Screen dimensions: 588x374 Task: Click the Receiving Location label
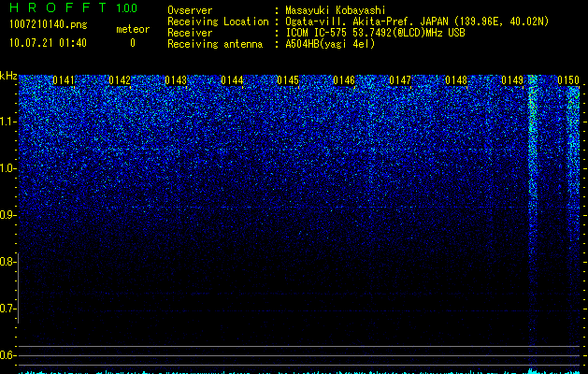click(218, 22)
